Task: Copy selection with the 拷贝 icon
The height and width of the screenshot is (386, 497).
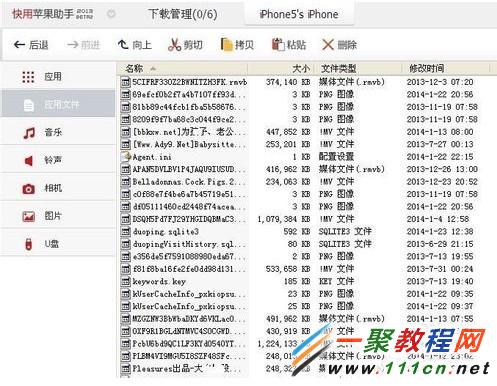Action: (x=237, y=45)
